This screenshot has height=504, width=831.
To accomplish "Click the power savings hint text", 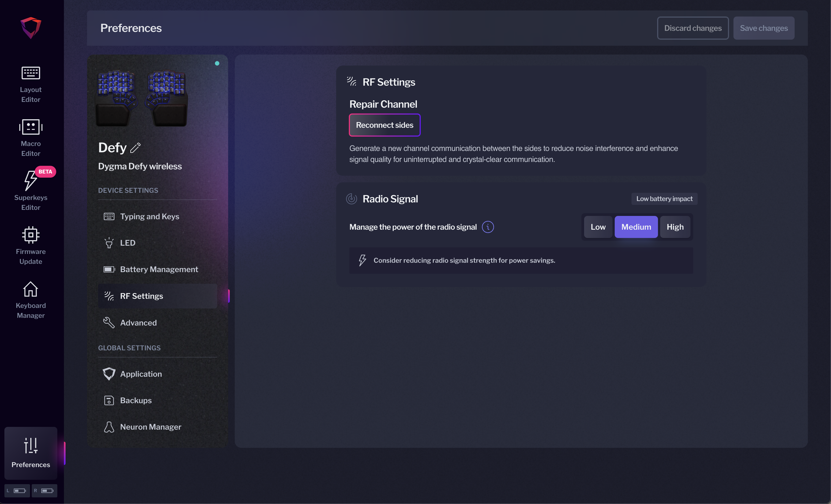I will [x=464, y=260].
